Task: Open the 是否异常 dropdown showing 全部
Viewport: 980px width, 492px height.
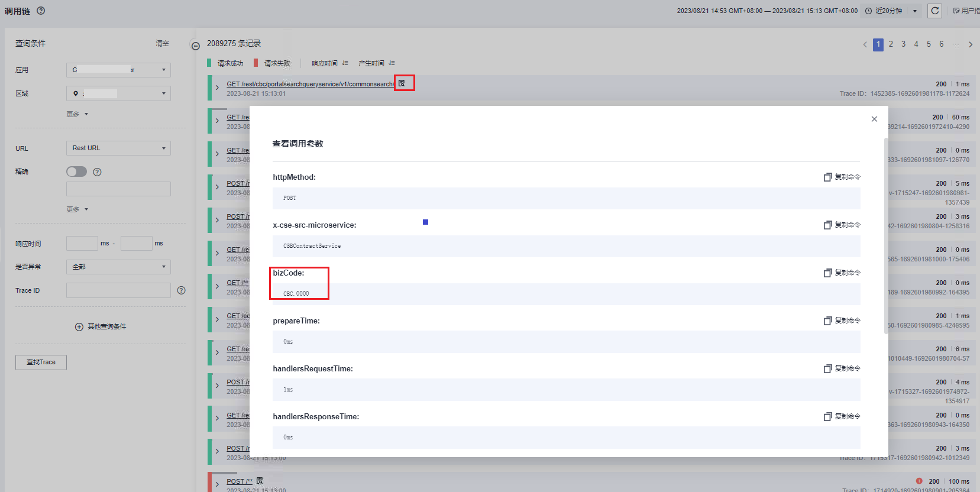Action: click(118, 267)
